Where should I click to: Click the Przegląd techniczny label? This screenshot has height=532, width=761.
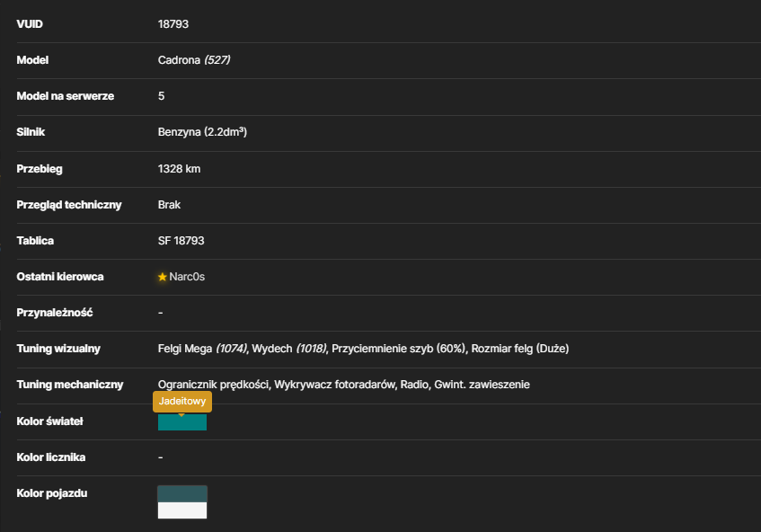click(69, 205)
